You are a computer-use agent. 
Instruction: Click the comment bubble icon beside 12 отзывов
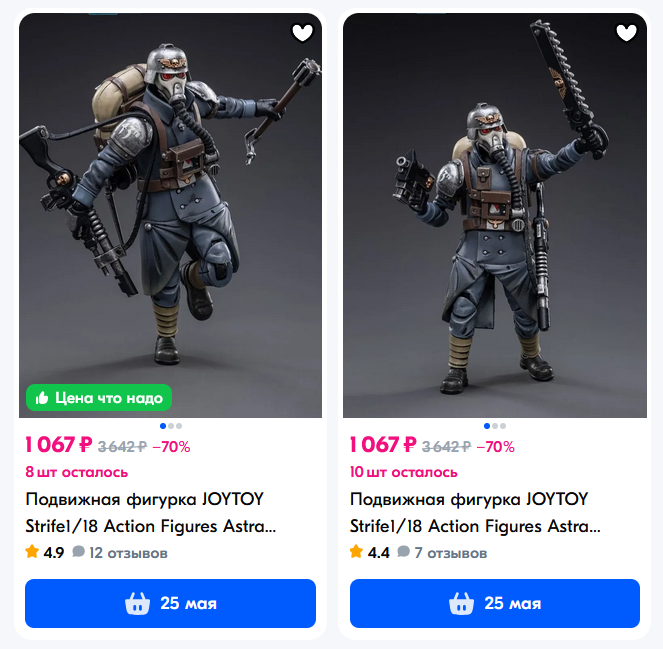pyautogui.click(x=78, y=552)
